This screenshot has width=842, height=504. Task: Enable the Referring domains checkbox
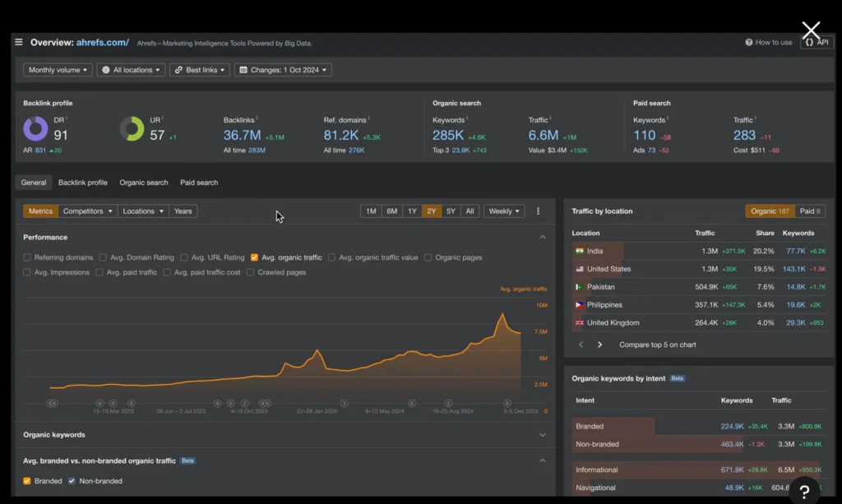click(x=27, y=257)
